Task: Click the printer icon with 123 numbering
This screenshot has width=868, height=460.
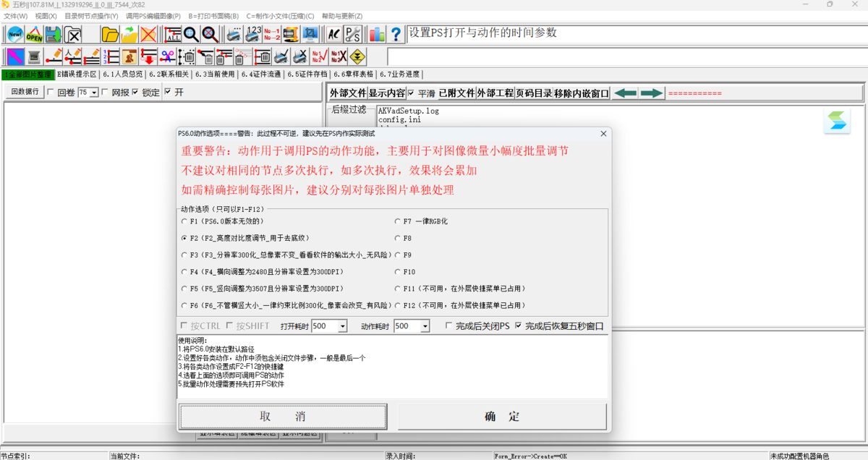Action: coord(252,35)
